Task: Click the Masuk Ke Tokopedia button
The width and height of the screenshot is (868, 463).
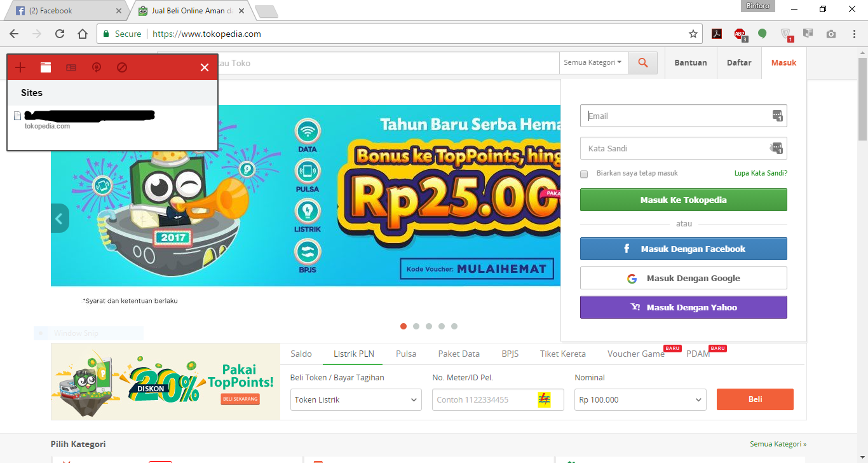Action: point(684,200)
